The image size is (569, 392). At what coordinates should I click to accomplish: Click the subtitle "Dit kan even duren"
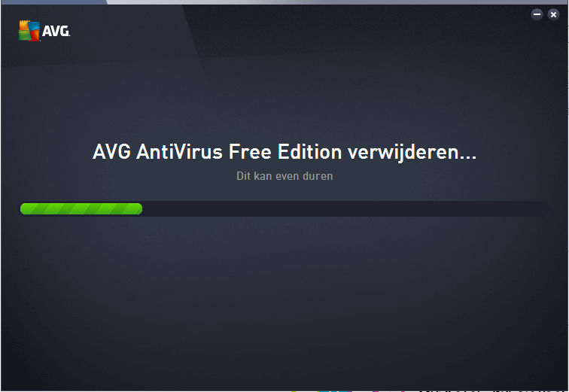284,176
